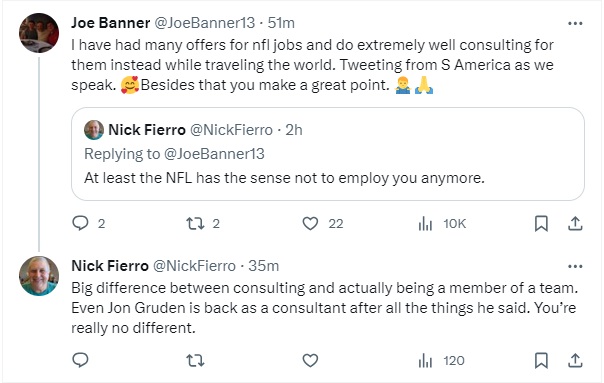Click the Nick Fierro name on the 35m tweet

click(110, 266)
